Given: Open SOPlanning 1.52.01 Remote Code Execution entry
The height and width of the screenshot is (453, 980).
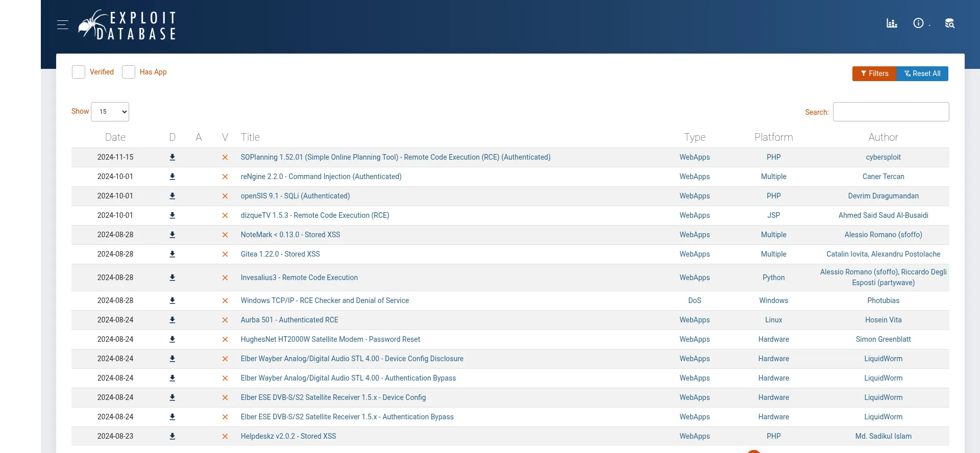Looking at the screenshot, I should pyautogui.click(x=396, y=158).
